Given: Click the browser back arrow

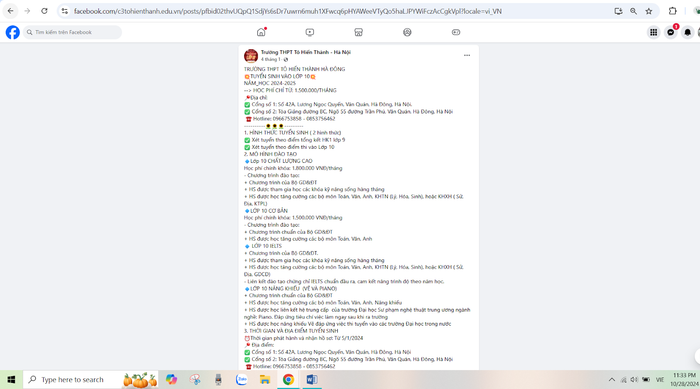Looking at the screenshot, I should click(x=10, y=11).
